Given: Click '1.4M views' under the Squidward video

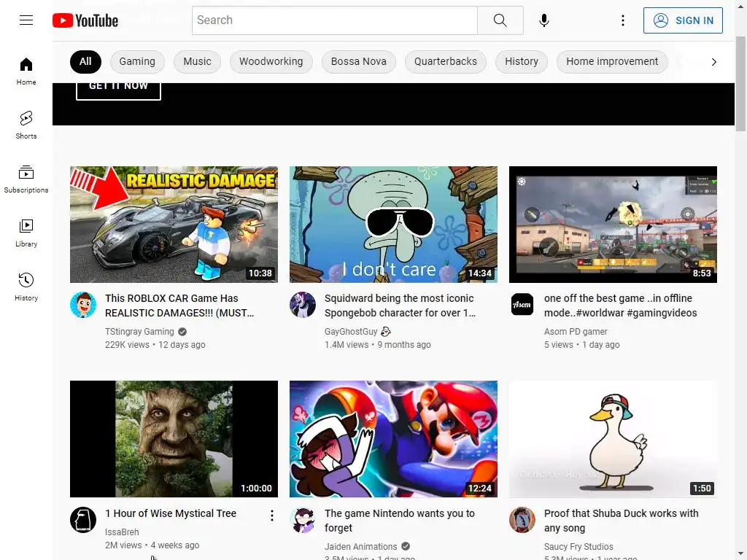Looking at the screenshot, I should 347,345.
